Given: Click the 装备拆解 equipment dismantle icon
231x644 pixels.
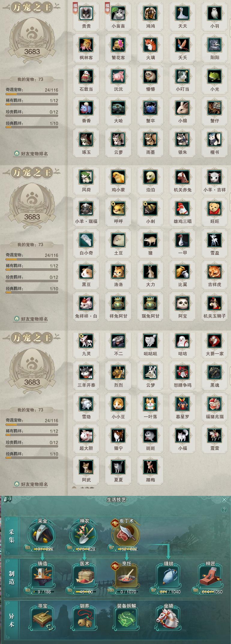Looking at the screenshot, I should pyautogui.click(x=126, y=619).
